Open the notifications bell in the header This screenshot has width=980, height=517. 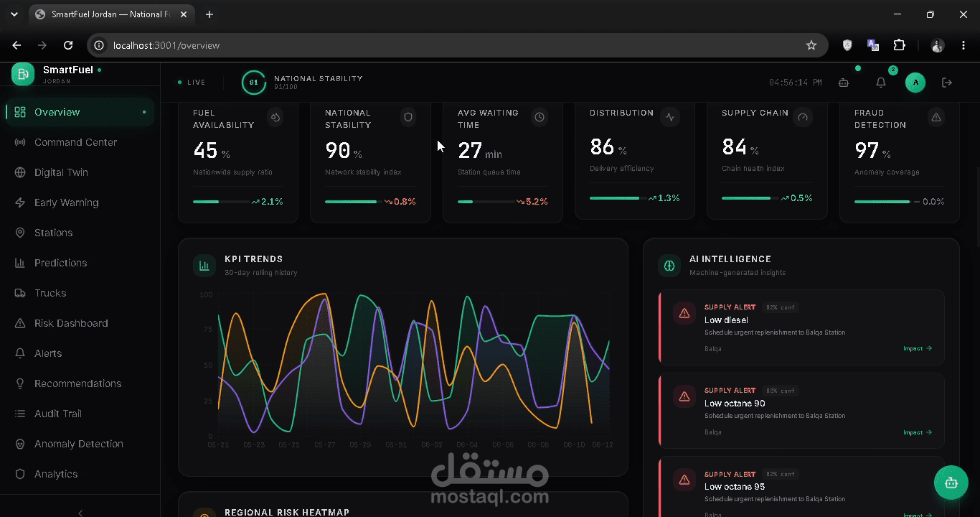pyautogui.click(x=881, y=83)
